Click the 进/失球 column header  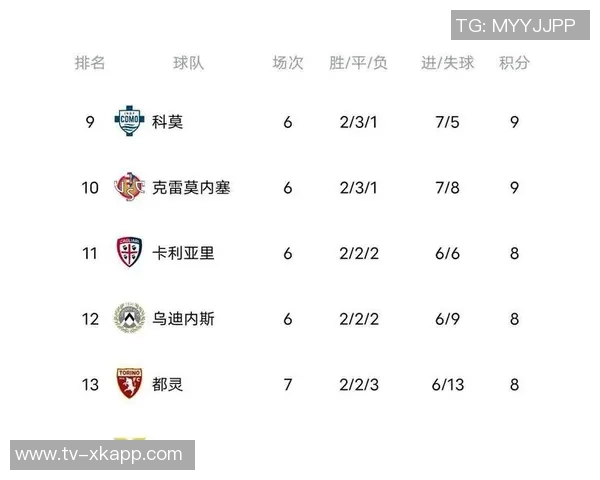[x=447, y=63]
